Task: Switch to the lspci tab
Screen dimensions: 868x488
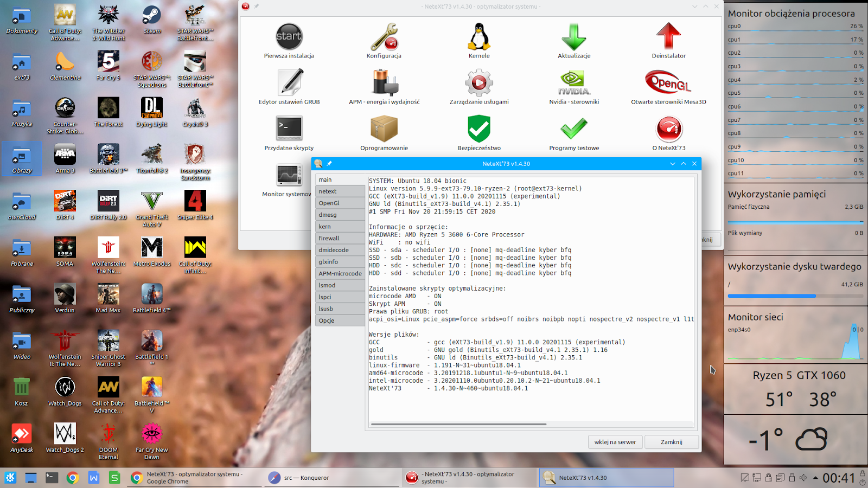Action: point(340,297)
